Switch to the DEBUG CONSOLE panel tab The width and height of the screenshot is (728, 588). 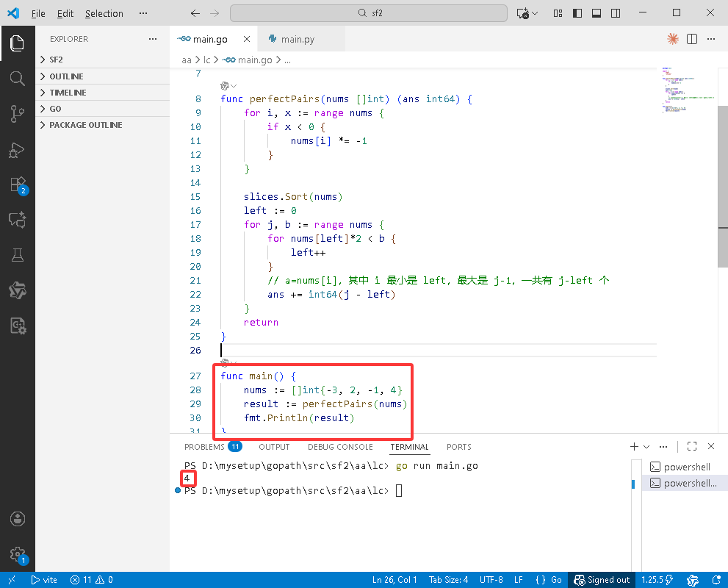340,447
